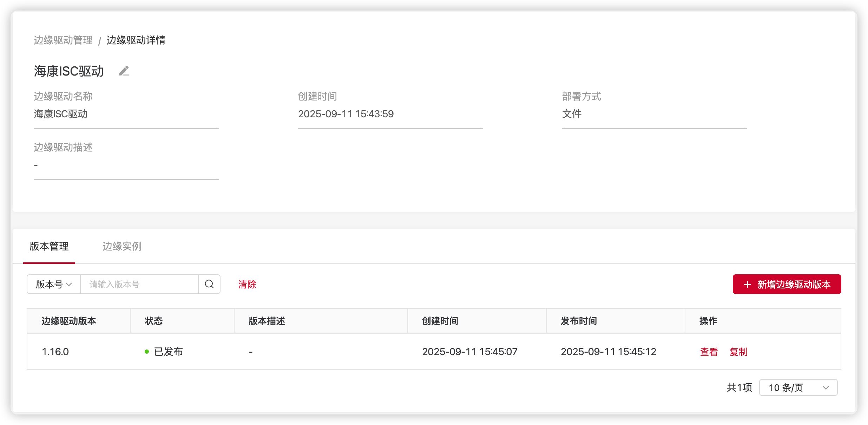The image size is (868, 425).
Task: Click the 状态 column header
Action: 154,321
